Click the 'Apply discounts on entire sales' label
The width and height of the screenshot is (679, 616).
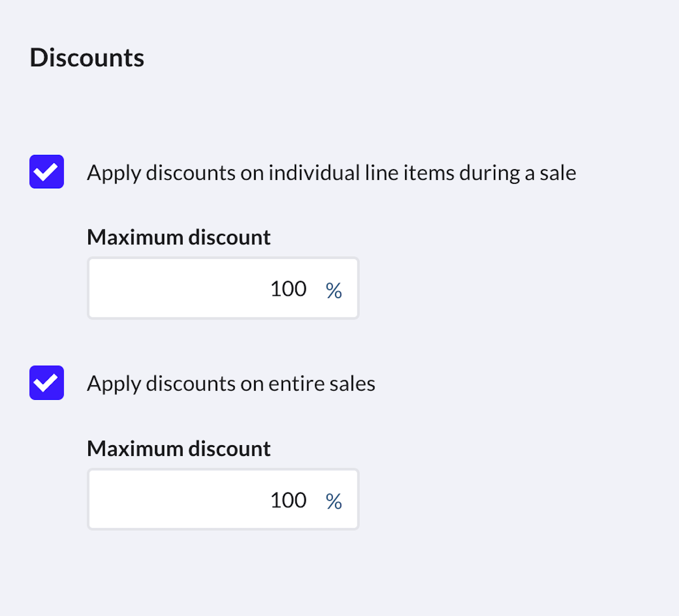(x=231, y=384)
